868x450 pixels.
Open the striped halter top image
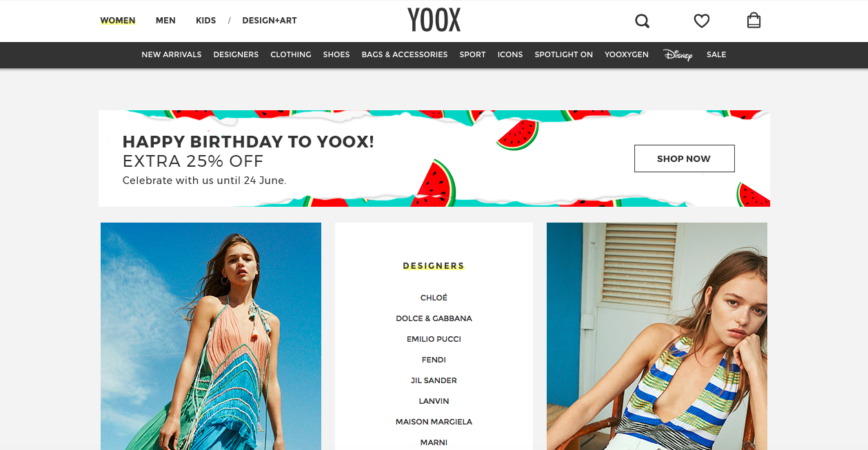click(x=657, y=336)
